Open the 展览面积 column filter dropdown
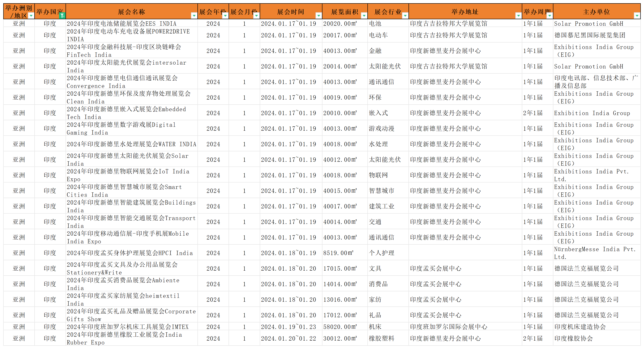Viewport: 644px width, 349px height. pyautogui.click(x=364, y=16)
